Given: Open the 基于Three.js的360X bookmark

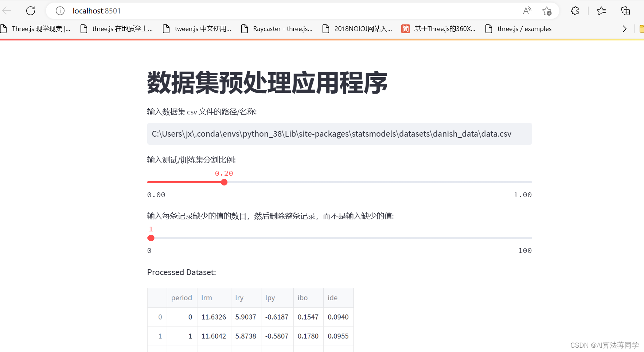Looking at the screenshot, I should (438, 29).
